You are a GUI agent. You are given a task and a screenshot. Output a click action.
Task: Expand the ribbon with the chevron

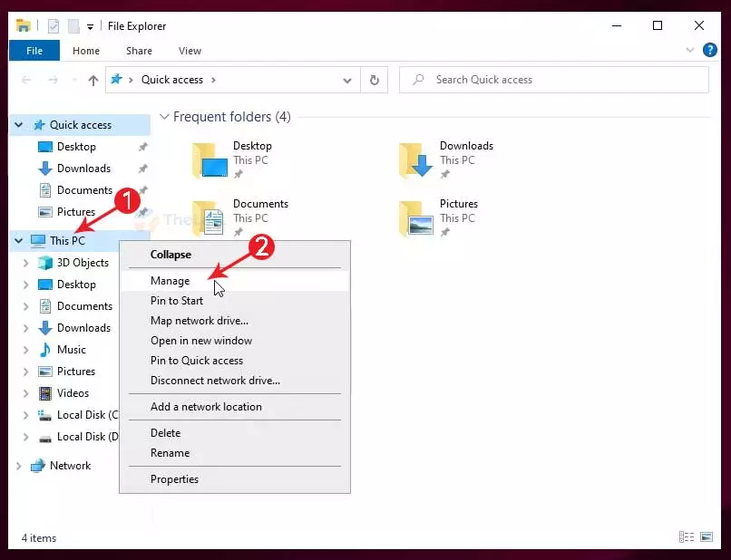(690, 50)
